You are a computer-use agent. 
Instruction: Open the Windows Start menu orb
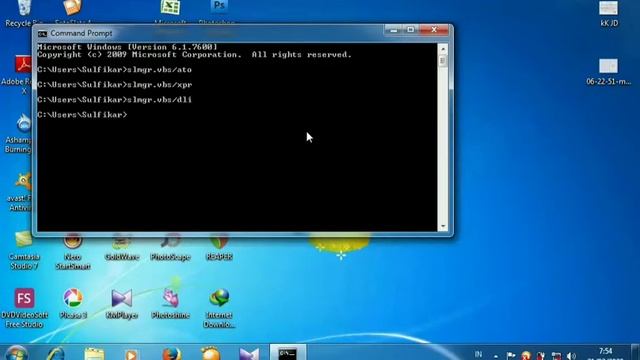(17, 353)
